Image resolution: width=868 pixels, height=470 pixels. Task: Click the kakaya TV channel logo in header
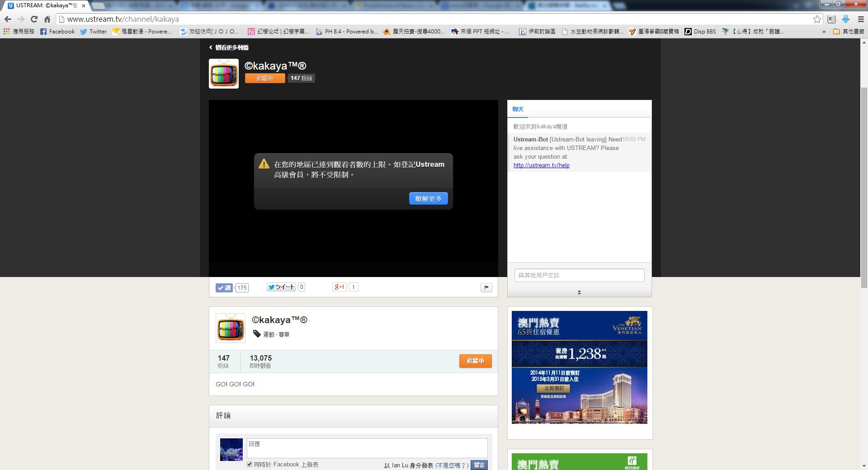click(224, 74)
